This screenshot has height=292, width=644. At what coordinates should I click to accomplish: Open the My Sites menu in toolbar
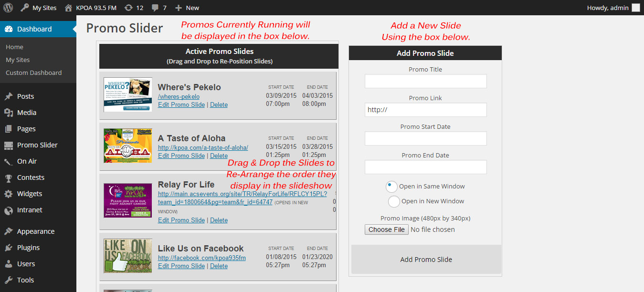pyautogui.click(x=39, y=8)
